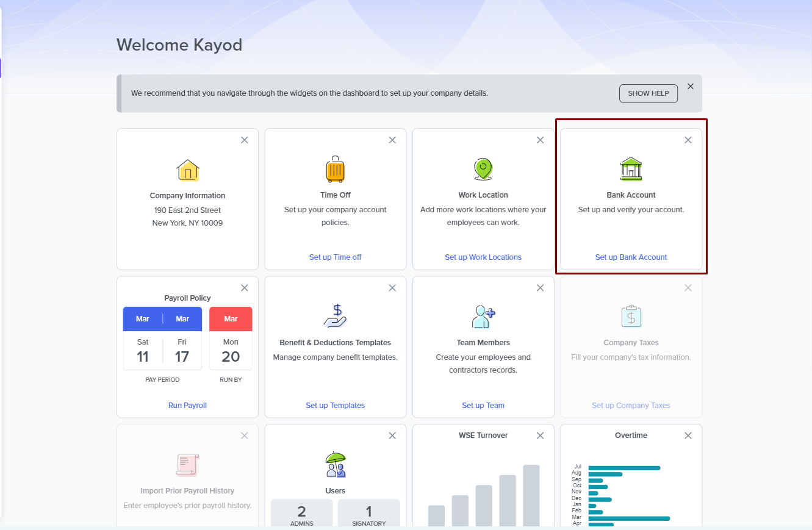Click the Company Taxes clipboard icon
This screenshot has width=812, height=530.
pos(631,317)
